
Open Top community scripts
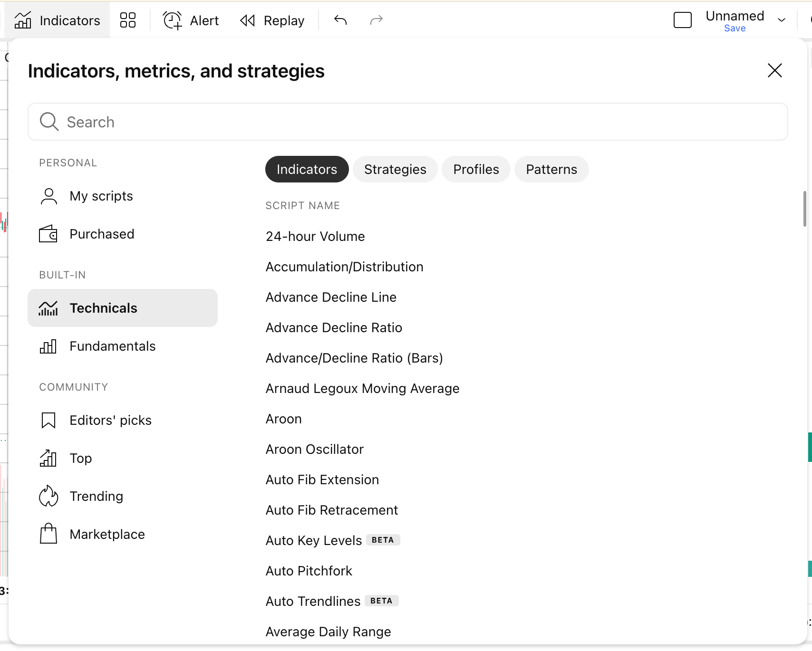[x=123, y=458]
